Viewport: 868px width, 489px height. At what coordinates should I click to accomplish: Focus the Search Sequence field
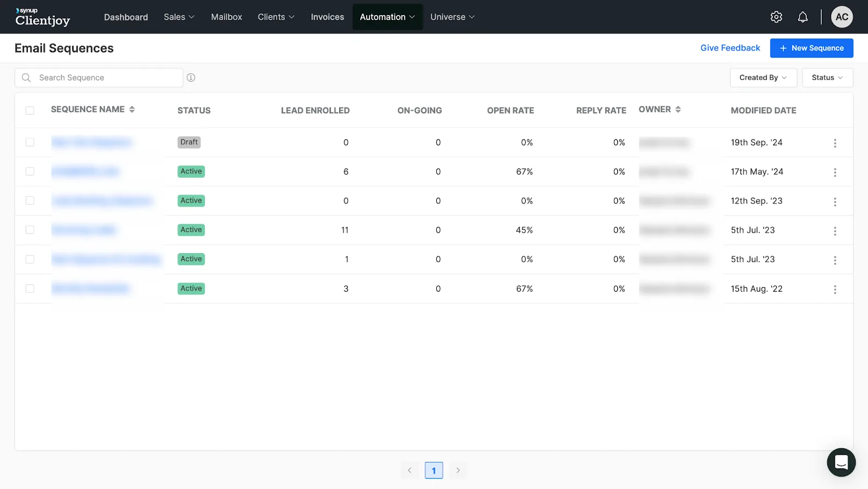click(x=99, y=78)
